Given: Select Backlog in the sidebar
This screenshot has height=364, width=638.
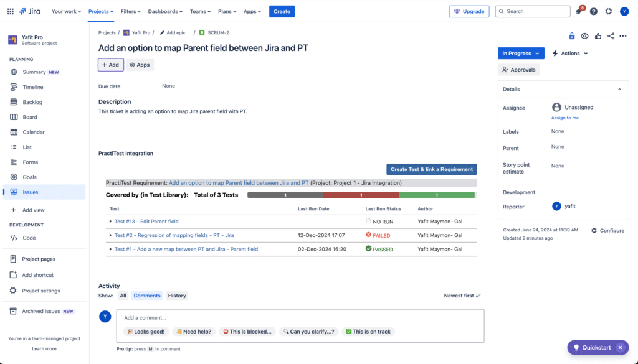Looking at the screenshot, I should point(32,102).
